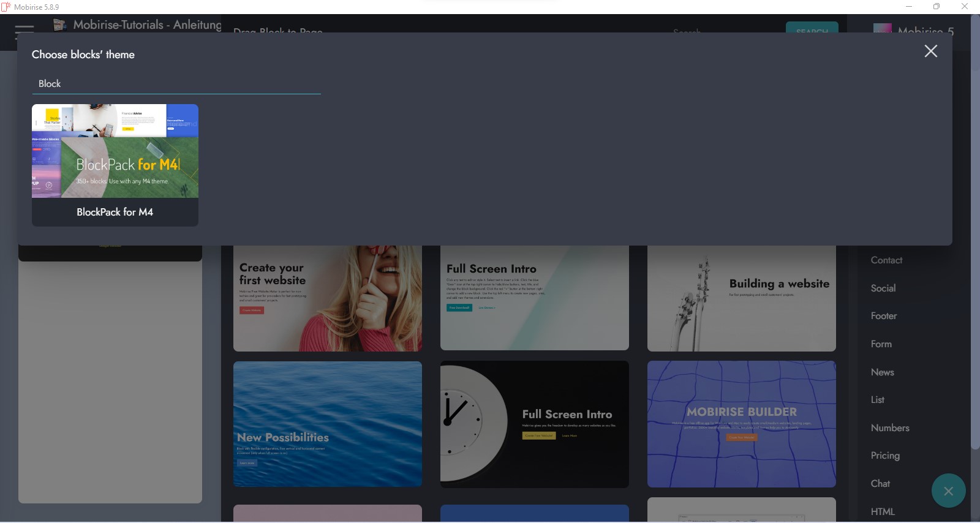Click the 'Choose blocks' theme' heading
The image size is (980, 523).
83,55
